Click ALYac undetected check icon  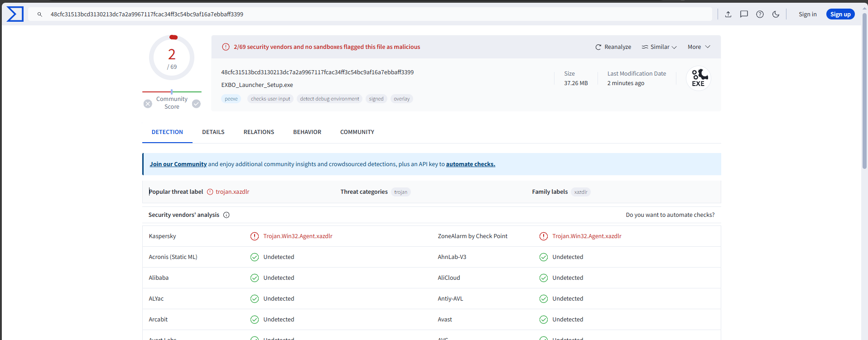coord(255,299)
